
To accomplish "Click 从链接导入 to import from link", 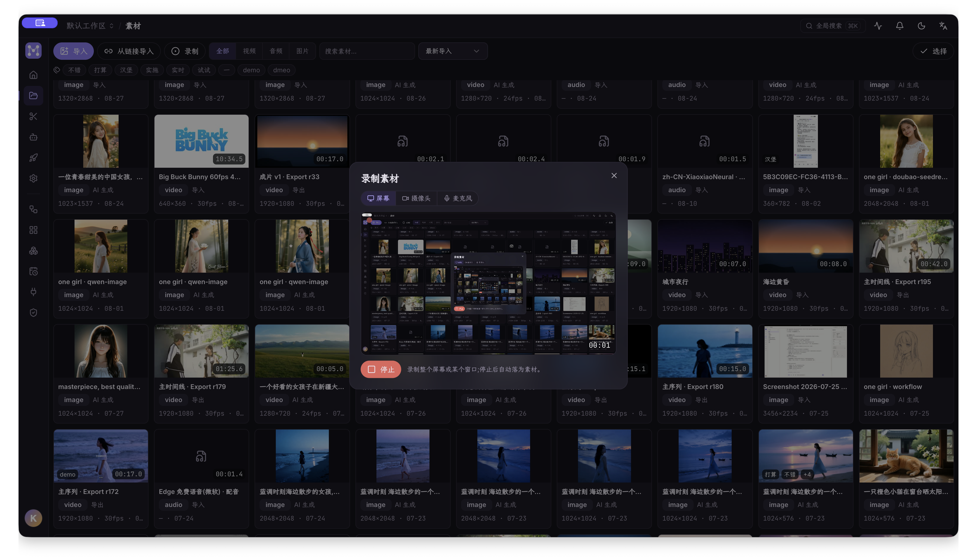I will coord(129,51).
